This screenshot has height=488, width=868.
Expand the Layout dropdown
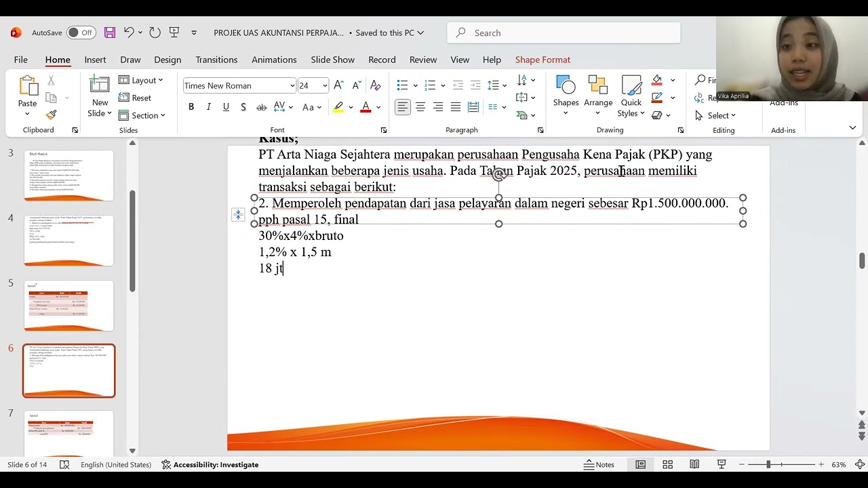pos(141,80)
